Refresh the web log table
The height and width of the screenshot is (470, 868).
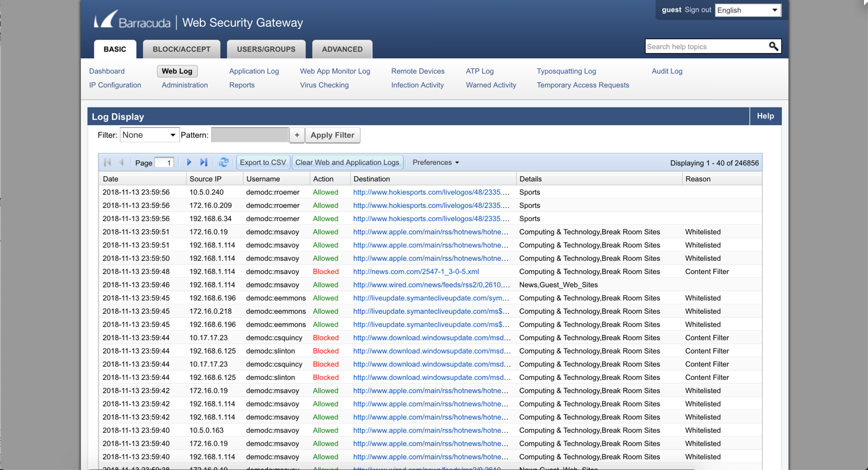[x=224, y=162]
